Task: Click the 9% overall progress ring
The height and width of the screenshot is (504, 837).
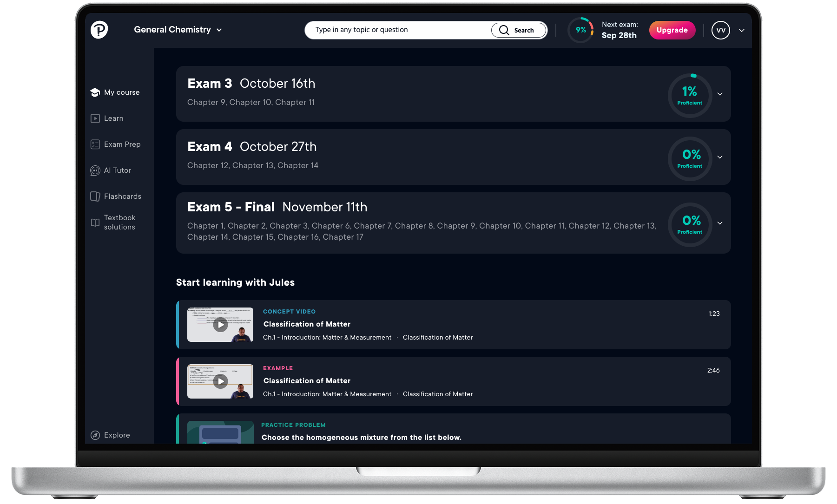Action: click(580, 30)
